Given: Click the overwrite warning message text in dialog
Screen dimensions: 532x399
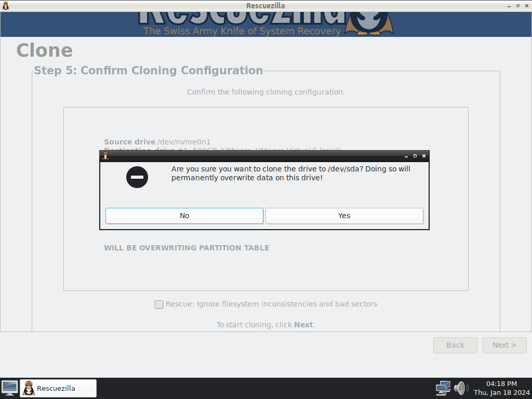Looking at the screenshot, I should coord(291,174).
